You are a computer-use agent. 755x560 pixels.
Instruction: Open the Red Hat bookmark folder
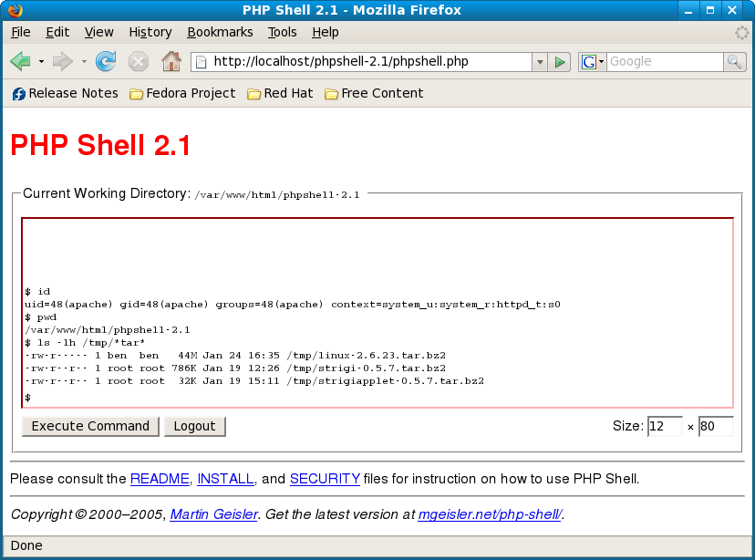tap(280, 93)
